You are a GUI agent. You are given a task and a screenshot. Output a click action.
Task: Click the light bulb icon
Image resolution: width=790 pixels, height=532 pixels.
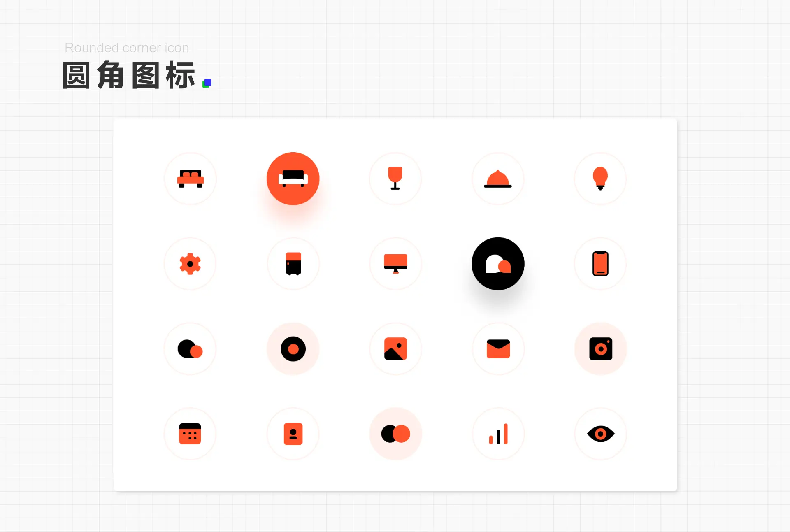(600, 179)
